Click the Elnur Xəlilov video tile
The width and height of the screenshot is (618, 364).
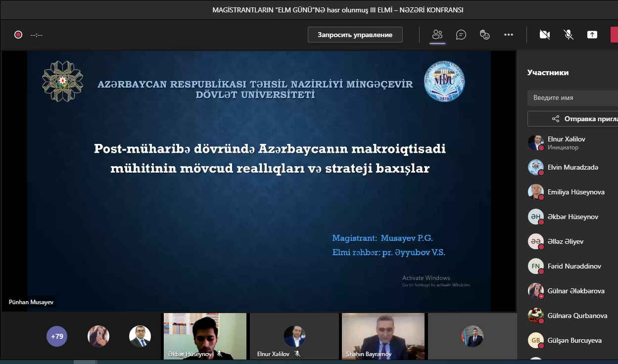294,336
